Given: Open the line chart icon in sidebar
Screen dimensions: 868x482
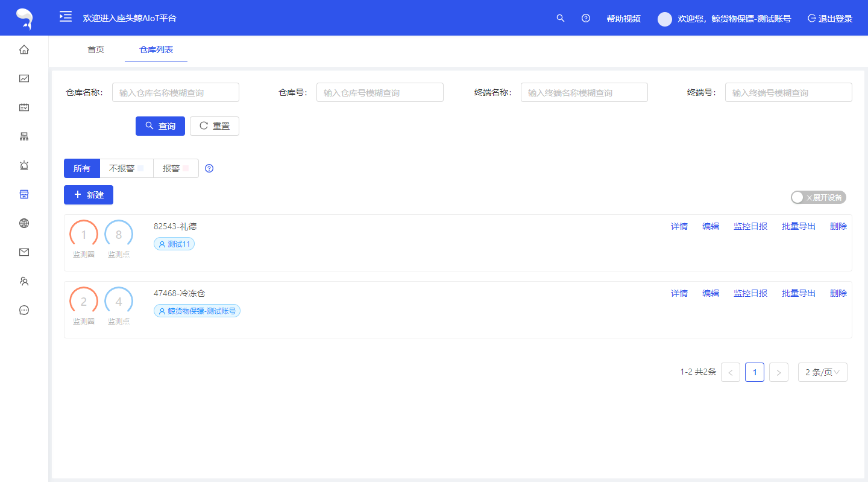Looking at the screenshot, I should (24, 78).
